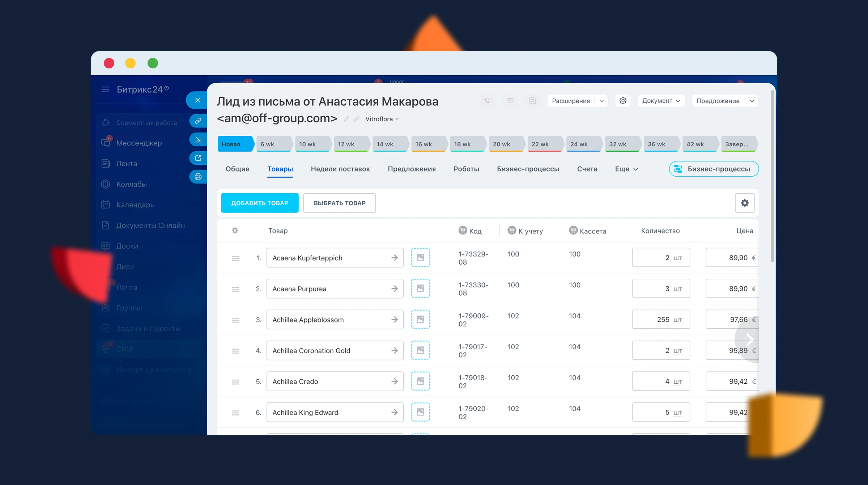Expand the Расширения dropdown
The width and height of the screenshot is (868, 485).
pyautogui.click(x=601, y=101)
